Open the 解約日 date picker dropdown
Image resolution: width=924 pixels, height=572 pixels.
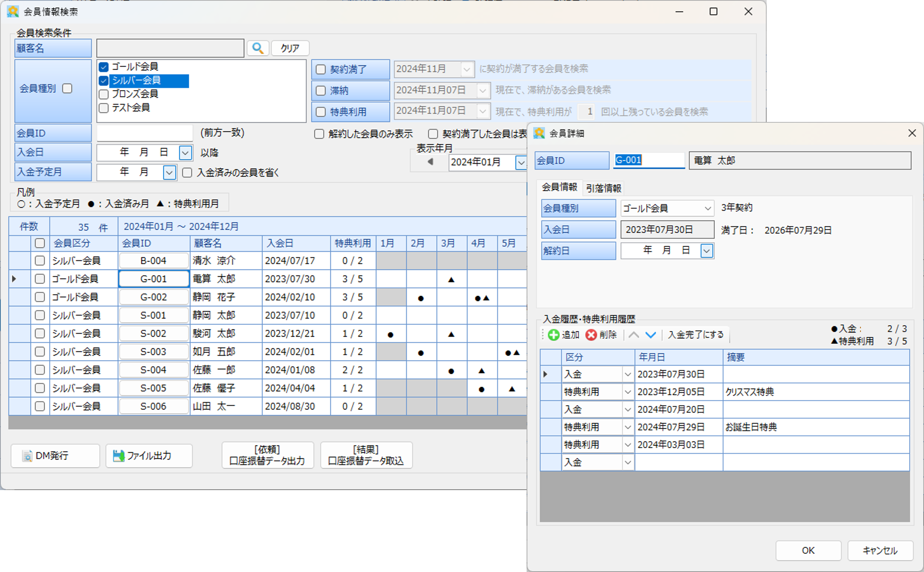(706, 251)
